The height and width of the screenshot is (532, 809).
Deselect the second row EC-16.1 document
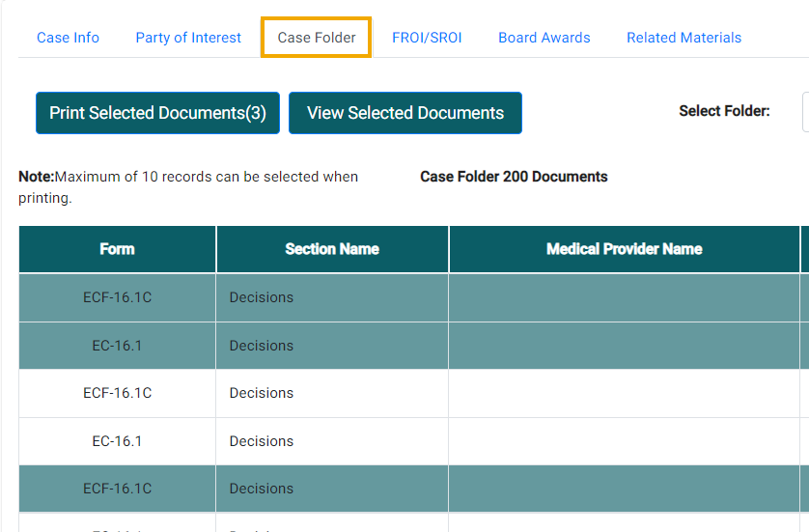click(117, 346)
